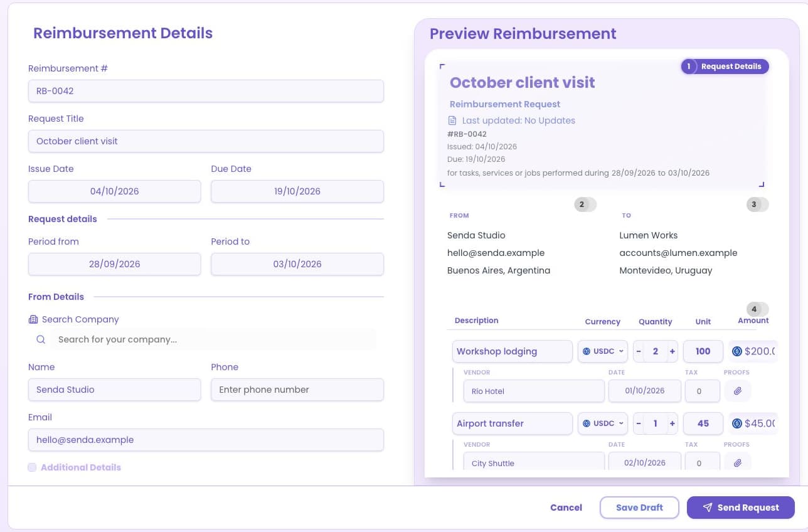Click the phone number input

[x=297, y=390]
